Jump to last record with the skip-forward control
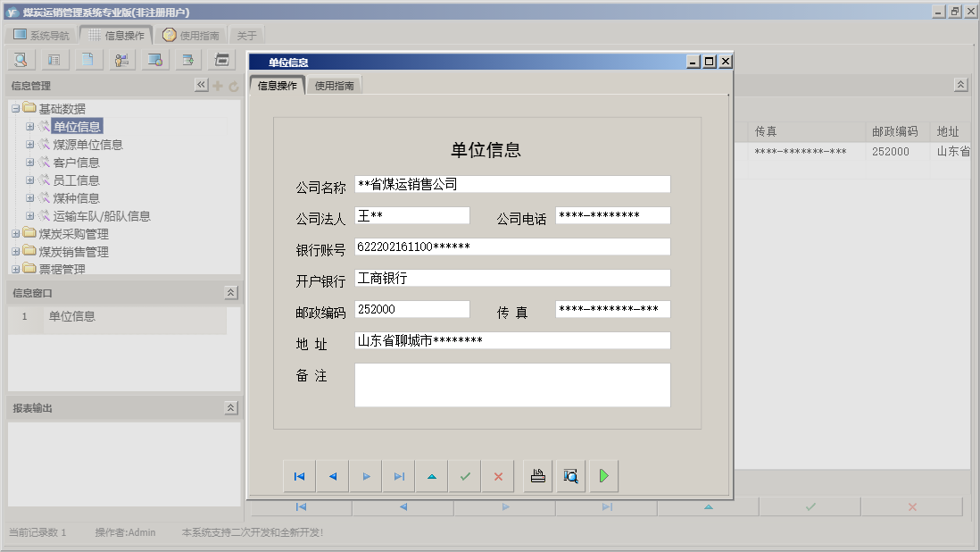Viewport: 980px width, 552px height. click(x=398, y=476)
